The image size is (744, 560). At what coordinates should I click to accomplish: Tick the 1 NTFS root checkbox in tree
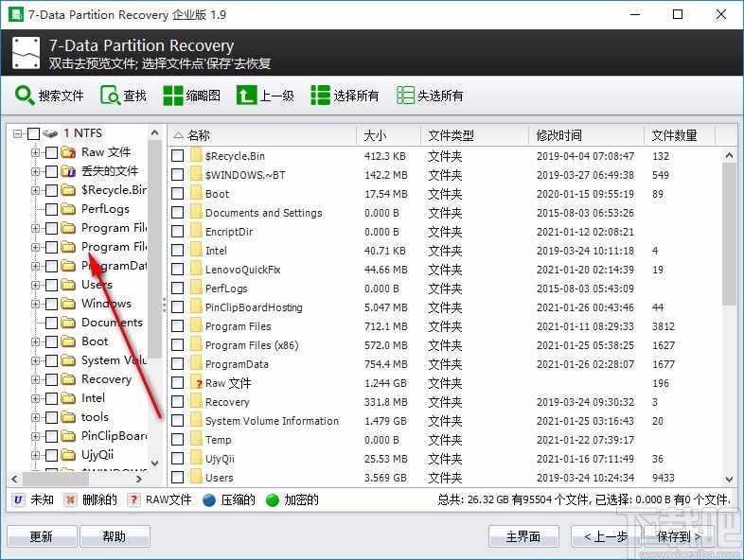(33, 133)
